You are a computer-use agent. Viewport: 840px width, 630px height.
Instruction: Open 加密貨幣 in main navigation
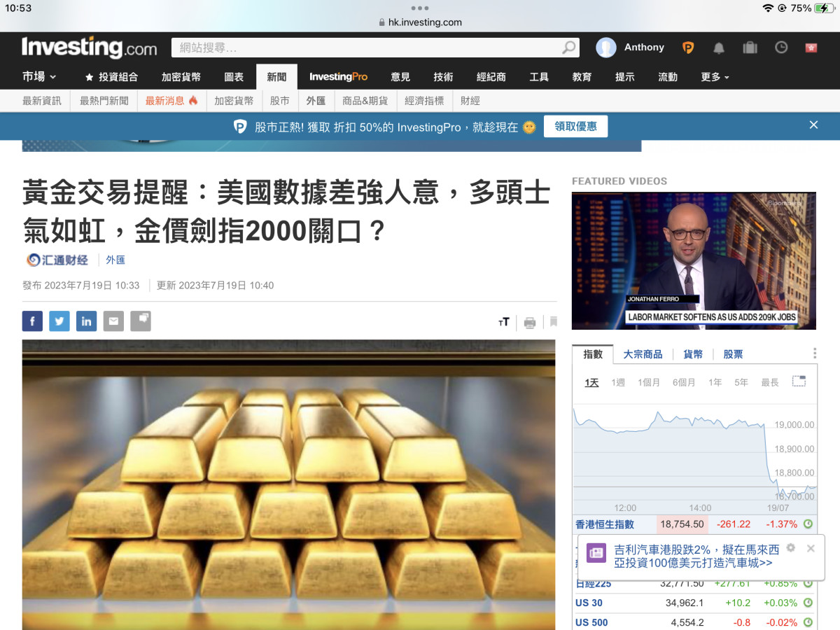point(181,77)
